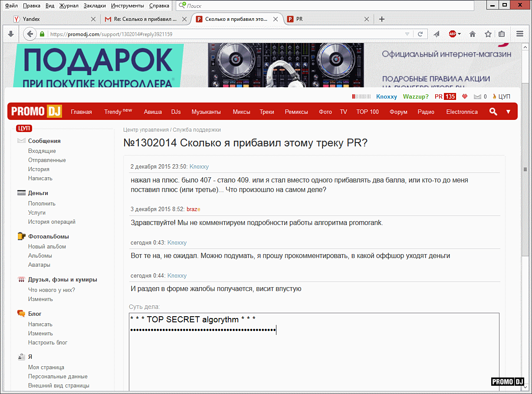The height and width of the screenshot is (394, 532).
Task: Open Входящие in the sidebar
Action: 42,151
